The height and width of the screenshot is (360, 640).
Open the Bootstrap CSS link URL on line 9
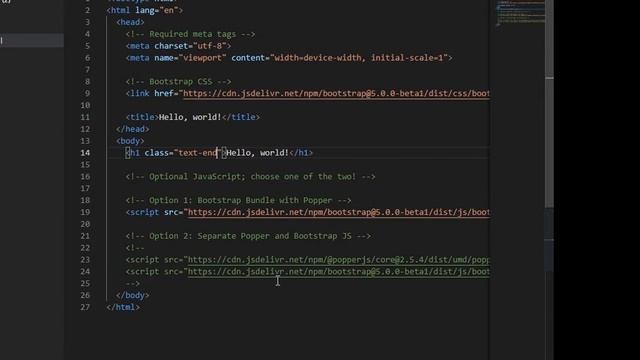(336, 93)
